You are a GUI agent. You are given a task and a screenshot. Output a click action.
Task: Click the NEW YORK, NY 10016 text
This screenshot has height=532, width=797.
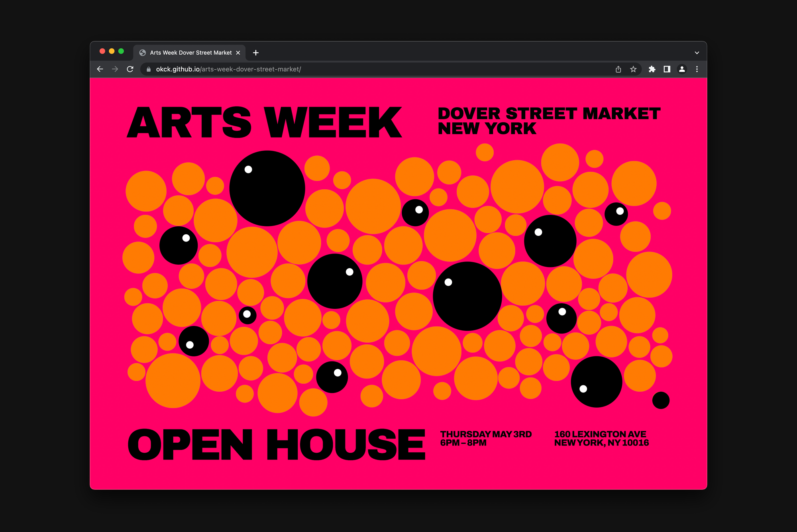(601, 443)
